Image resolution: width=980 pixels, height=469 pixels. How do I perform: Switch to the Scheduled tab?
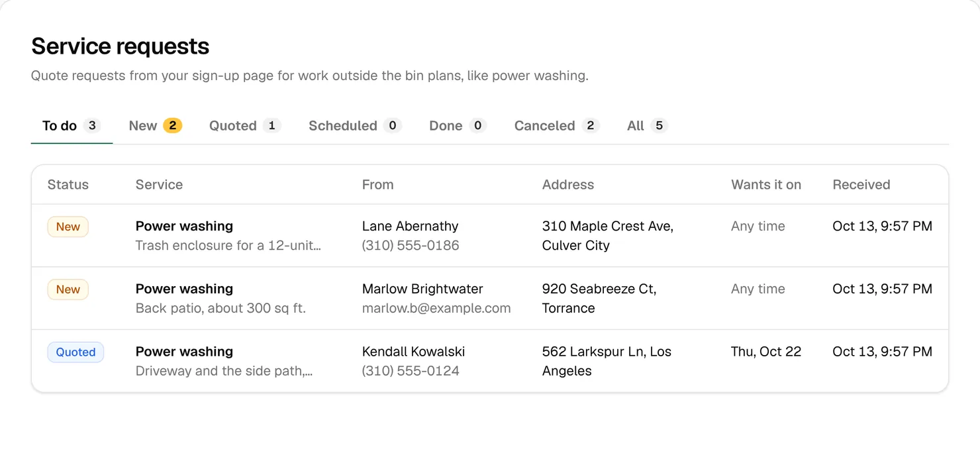355,126
